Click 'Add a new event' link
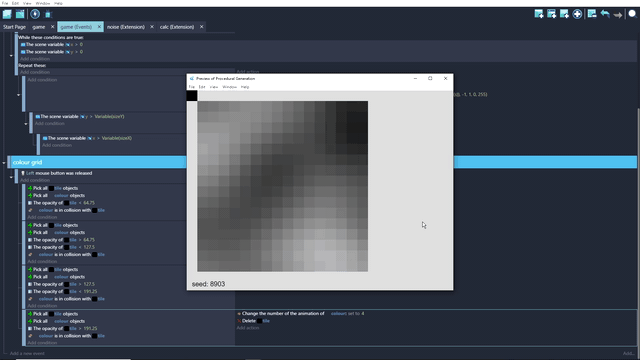Screen dimensions: 640x360 (27, 353)
